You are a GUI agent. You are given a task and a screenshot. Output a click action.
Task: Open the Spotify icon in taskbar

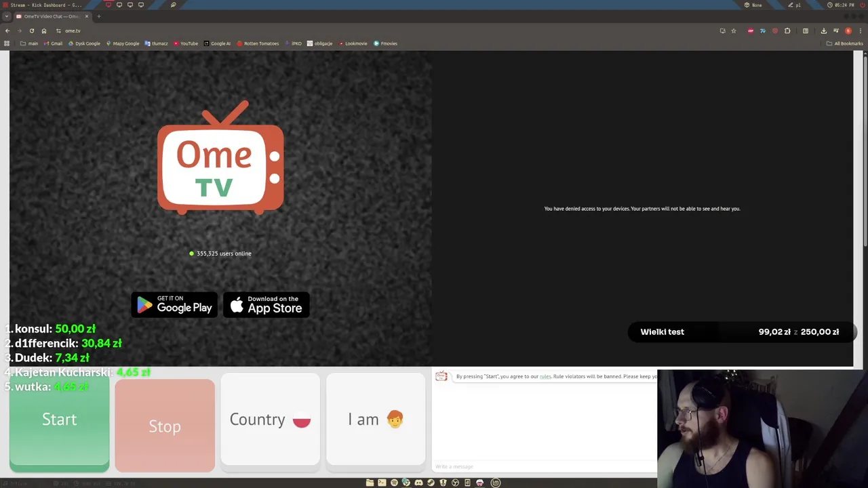click(394, 483)
